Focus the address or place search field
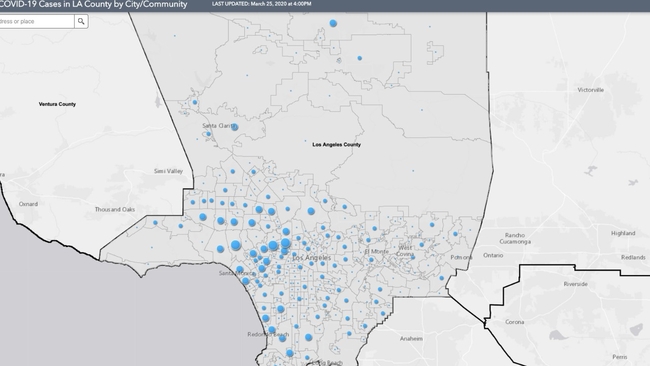650x366 pixels. point(36,21)
